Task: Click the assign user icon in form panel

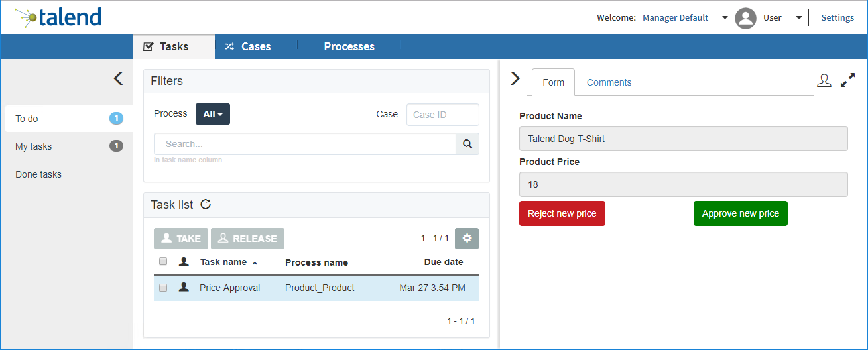Action: [x=824, y=81]
